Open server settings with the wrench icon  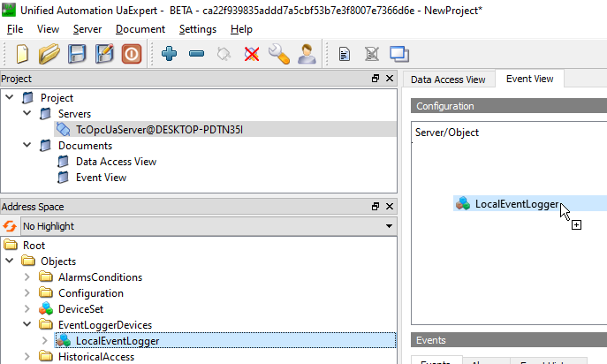(279, 54)
